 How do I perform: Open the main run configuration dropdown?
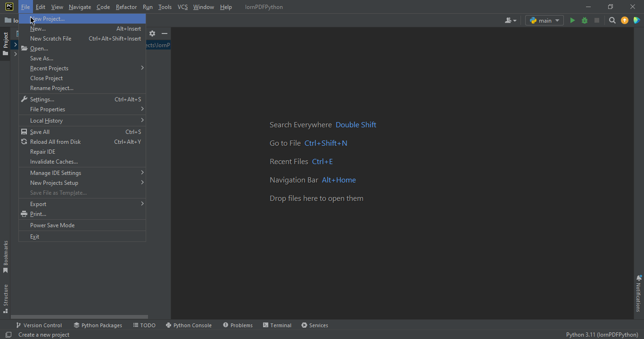(544, 20)
